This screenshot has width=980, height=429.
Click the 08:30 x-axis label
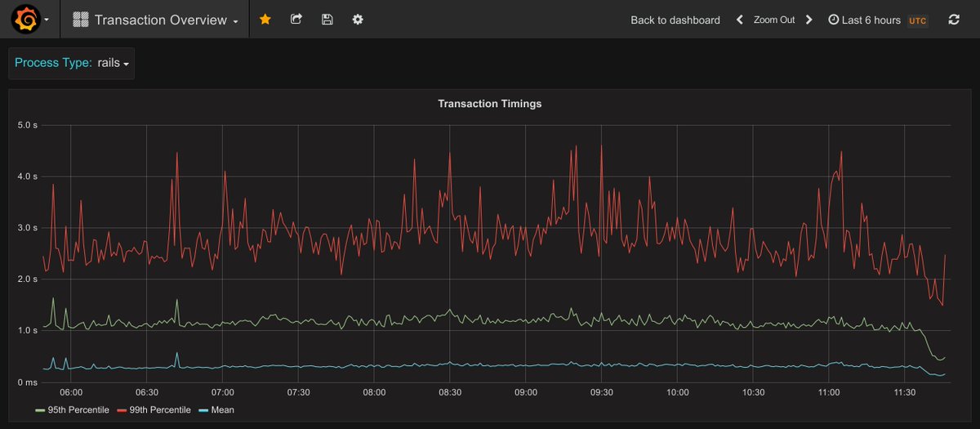(450, 392)
